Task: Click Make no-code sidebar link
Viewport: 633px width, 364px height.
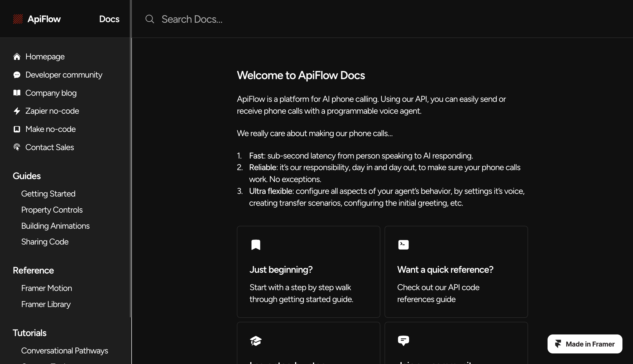Action: pyautogui.click(x=51, y=129)
